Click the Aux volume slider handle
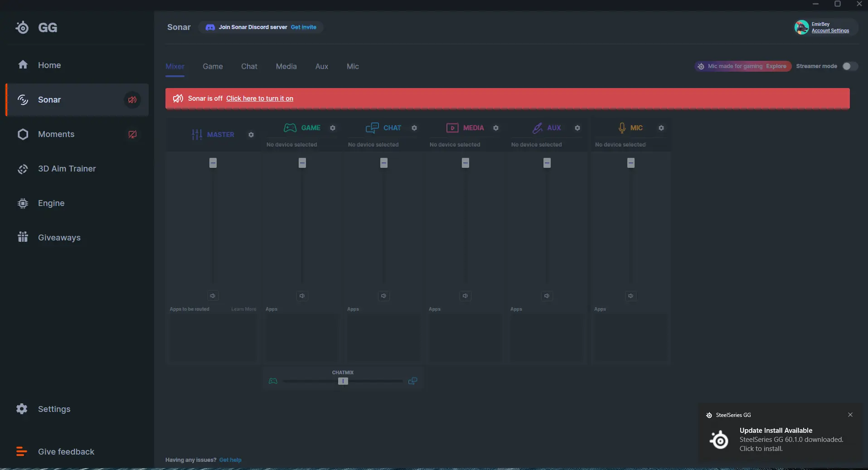Image resolution: width=868 pixels, height=470 pixels. [547, 163]
